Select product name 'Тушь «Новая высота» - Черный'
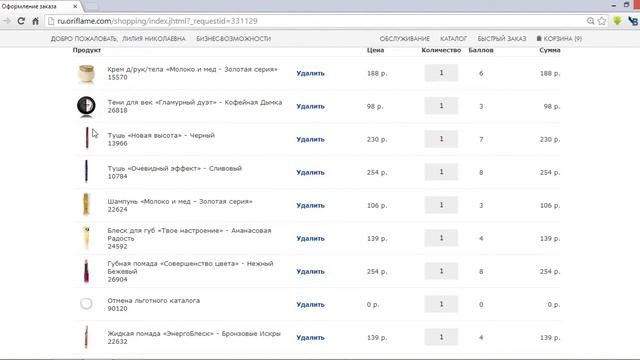640x360 pixels. (161, 136)
